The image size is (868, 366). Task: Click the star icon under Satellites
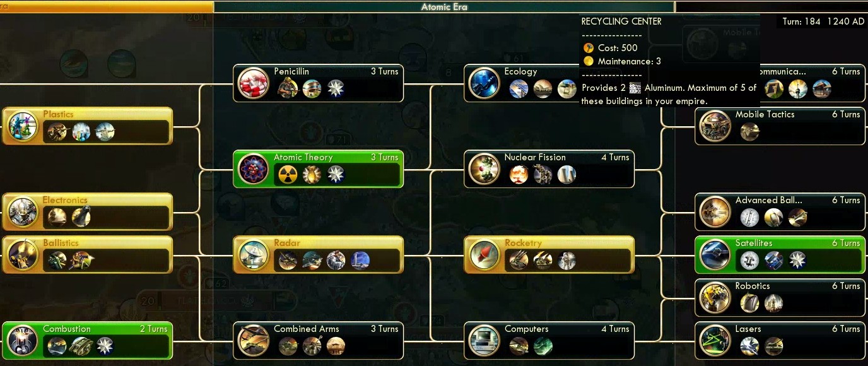point(797,260)
